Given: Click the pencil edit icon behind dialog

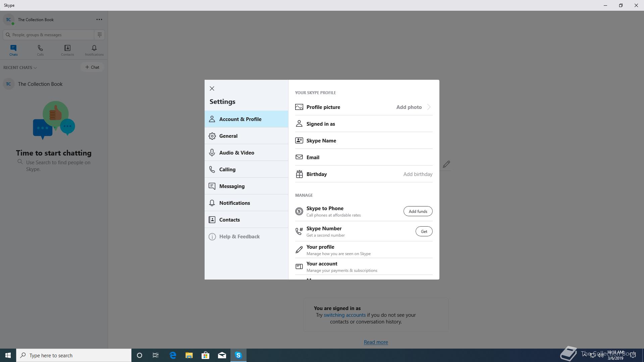Looking at the screenshot, I should click(446, 164).
